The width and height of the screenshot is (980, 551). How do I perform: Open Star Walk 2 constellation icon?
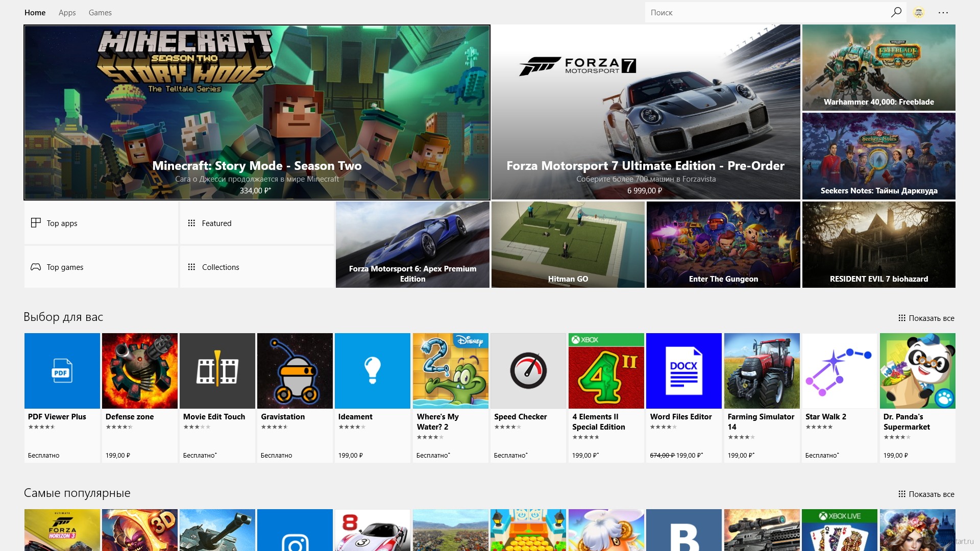point(840,371)
